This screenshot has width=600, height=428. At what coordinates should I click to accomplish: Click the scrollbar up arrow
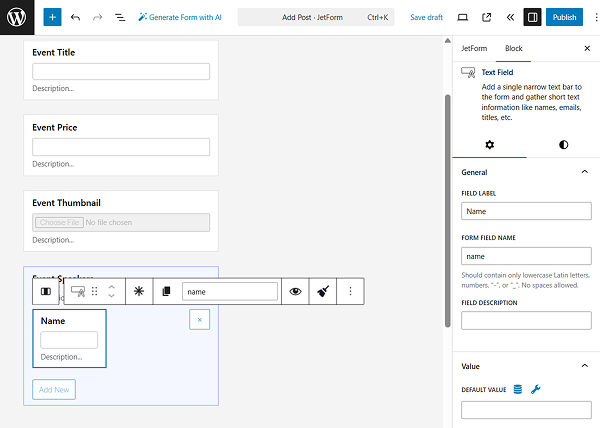(x=447, y=41)
